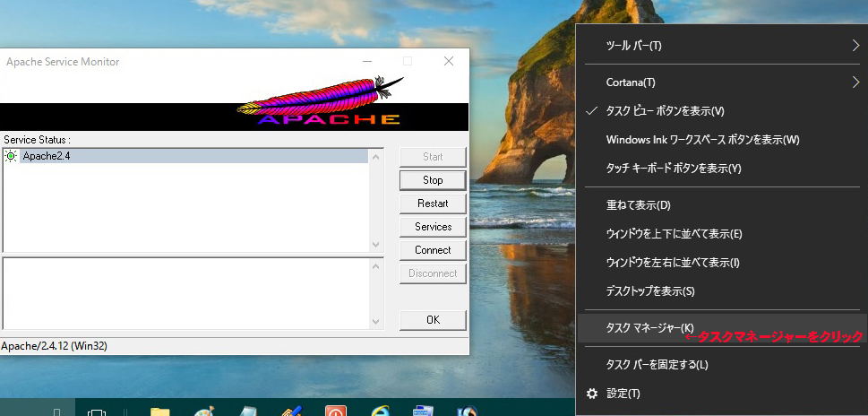Choose ウィンドウを上下に並べて表示(E)
The image size is (868, 416).
tap(721, 234)
